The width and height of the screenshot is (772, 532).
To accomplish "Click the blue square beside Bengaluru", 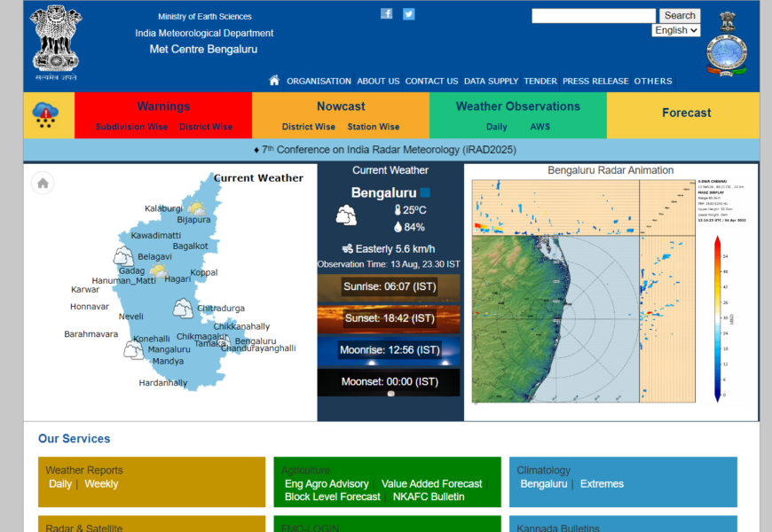I will (x=426, y=192).
